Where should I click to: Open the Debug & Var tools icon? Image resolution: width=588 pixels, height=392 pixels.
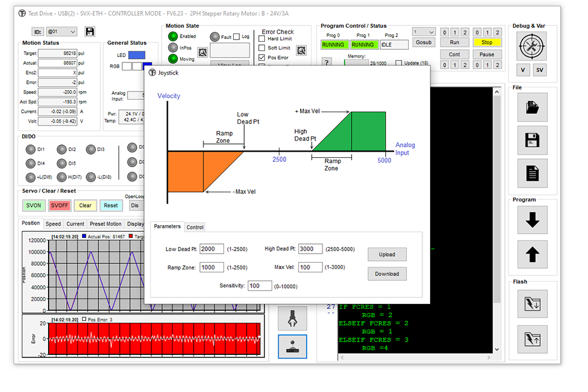coord(532,45)
